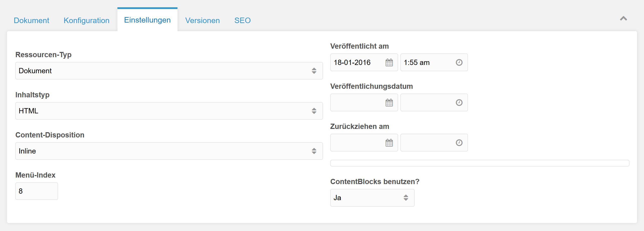Open the calendar picker for Veröffentlicht am
The height and width of the screenshot is (231, 644).
[389, 62]
